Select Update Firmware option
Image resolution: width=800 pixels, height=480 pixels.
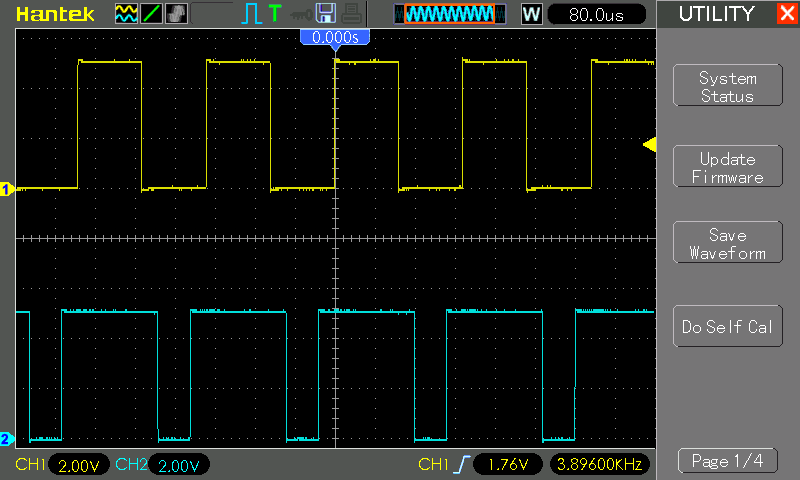[727, 168]
